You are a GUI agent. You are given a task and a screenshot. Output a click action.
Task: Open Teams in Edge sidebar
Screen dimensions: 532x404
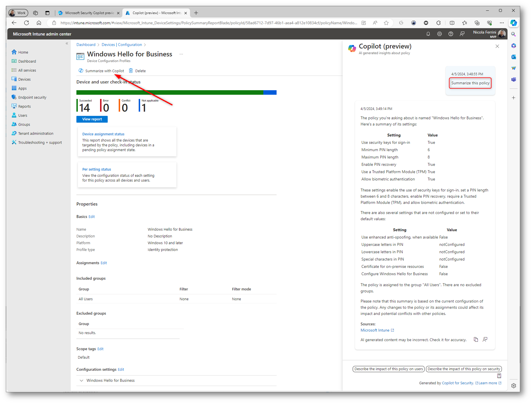click(513, 79)
